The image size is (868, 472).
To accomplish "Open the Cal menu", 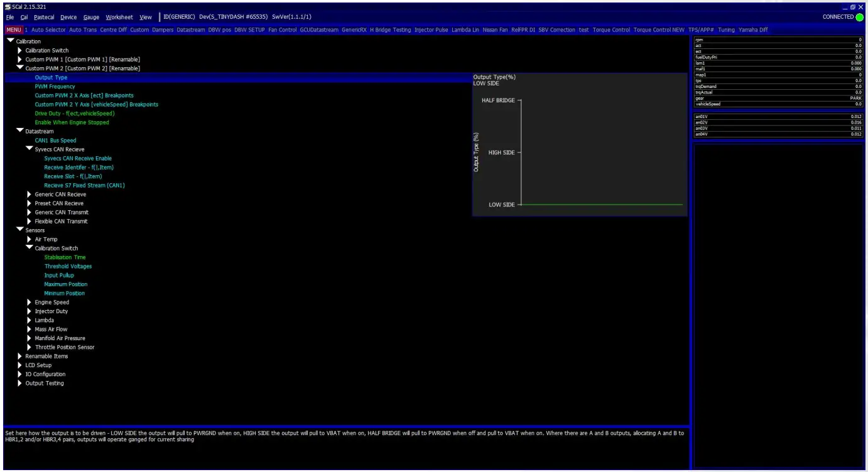I will (x=24, y=17).
